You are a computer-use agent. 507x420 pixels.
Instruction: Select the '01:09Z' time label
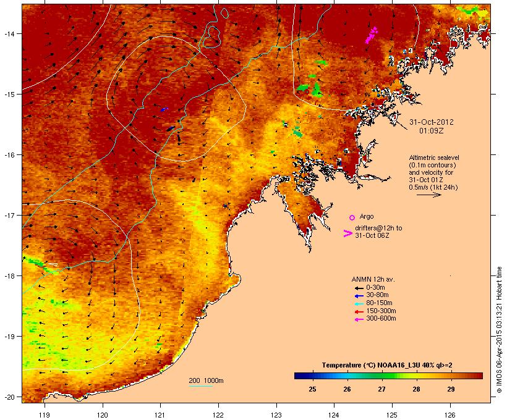432,131
